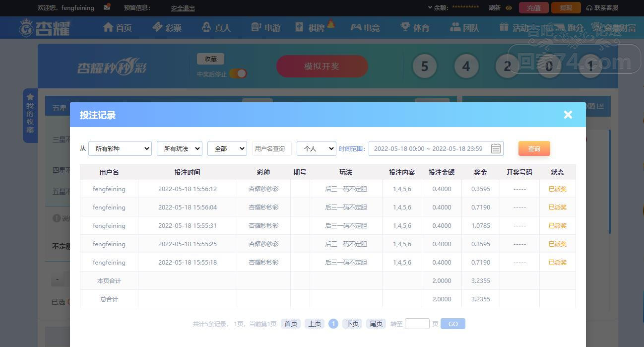Click the 联系客服 headset icon

click(589, 8)
